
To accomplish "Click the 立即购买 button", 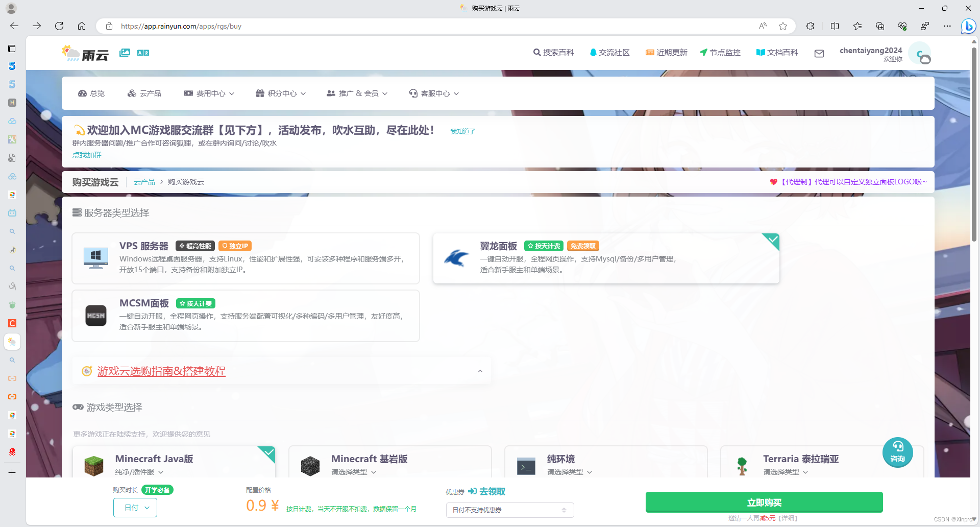I will click(x=764, y=502).
